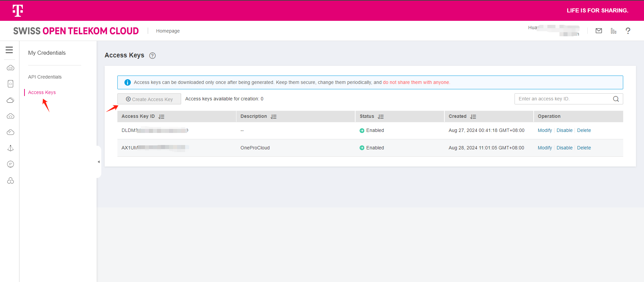The width and height of the screenshot is (644, 282).
Task: Click the info icon in the notice banner
Action: point(127,82)
